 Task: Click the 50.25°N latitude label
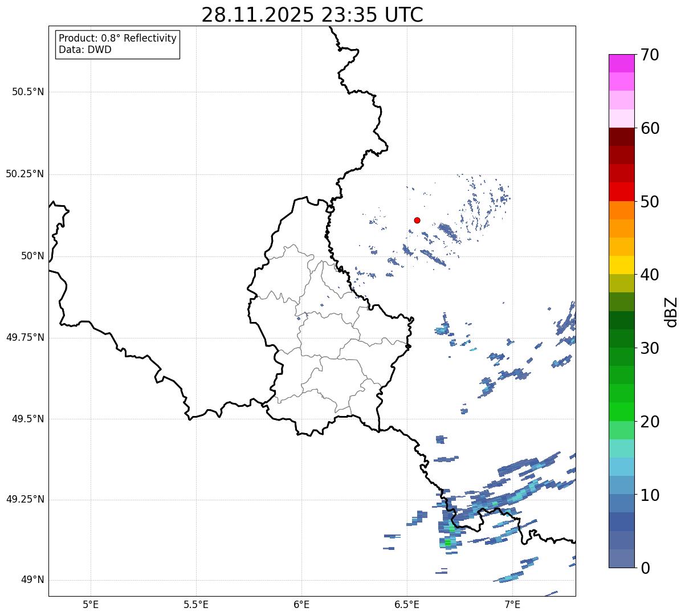(25, 174)
